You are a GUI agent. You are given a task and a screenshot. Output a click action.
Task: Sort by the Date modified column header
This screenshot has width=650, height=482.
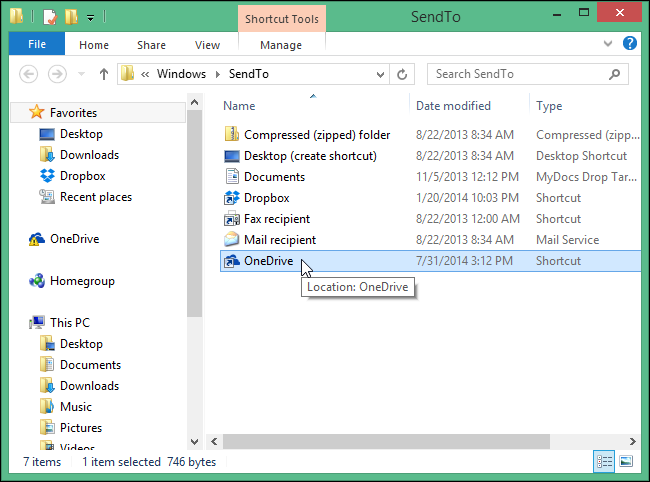[453, 106]
